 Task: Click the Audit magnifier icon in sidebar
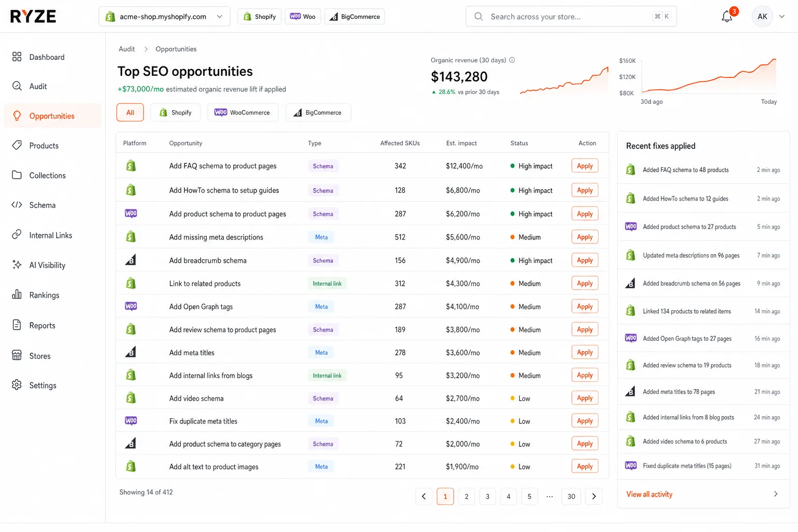17,86
